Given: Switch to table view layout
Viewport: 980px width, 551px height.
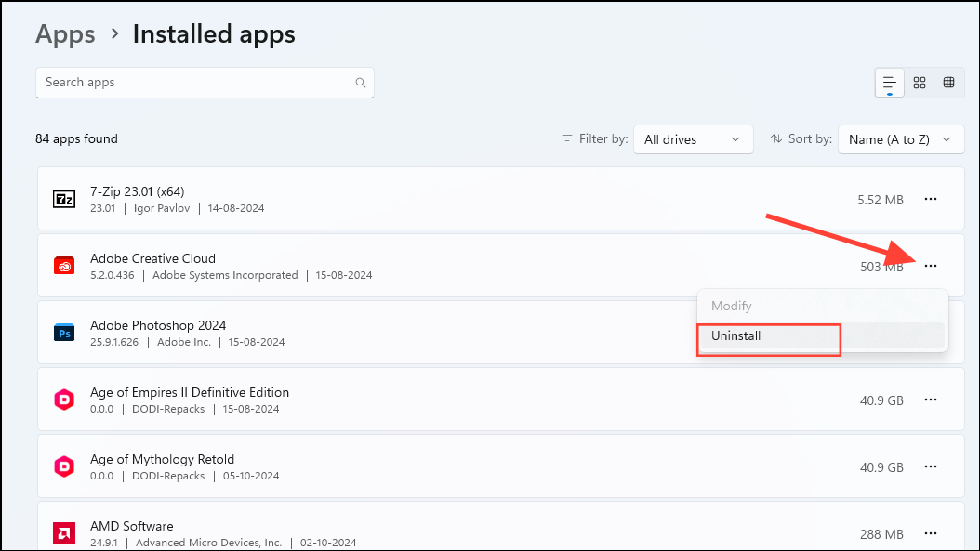Looking at the screenshot, I should coord(948,83).
